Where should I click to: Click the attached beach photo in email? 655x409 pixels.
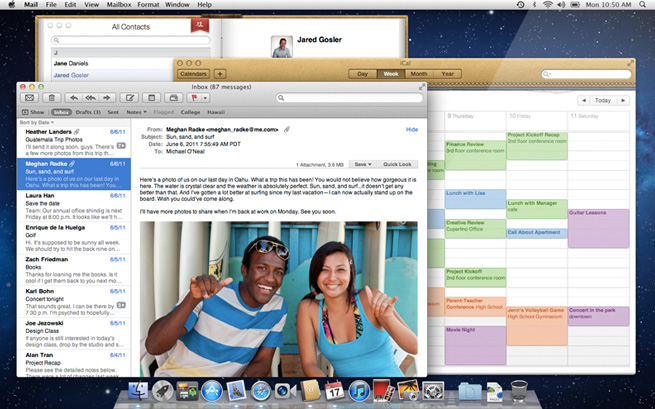point(279,299)
